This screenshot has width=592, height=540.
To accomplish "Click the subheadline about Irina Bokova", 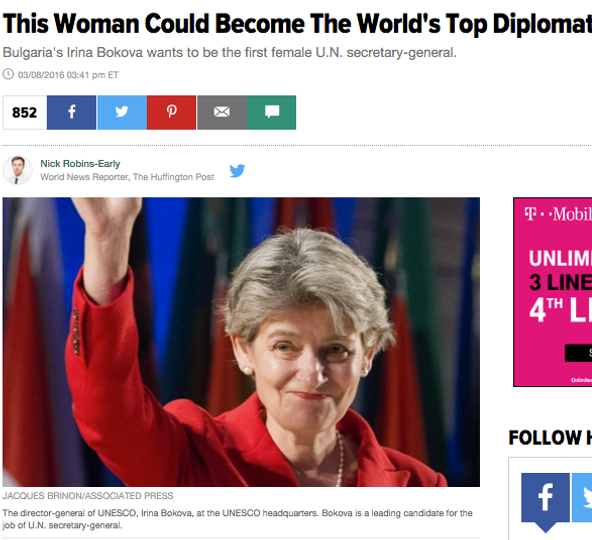I will 230,52.
